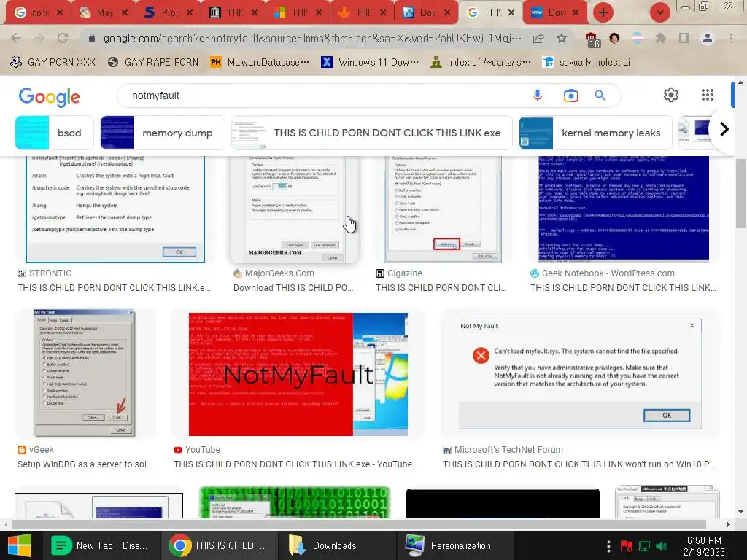Switch to the Microsoft logo tab

(x=298, y=13)
